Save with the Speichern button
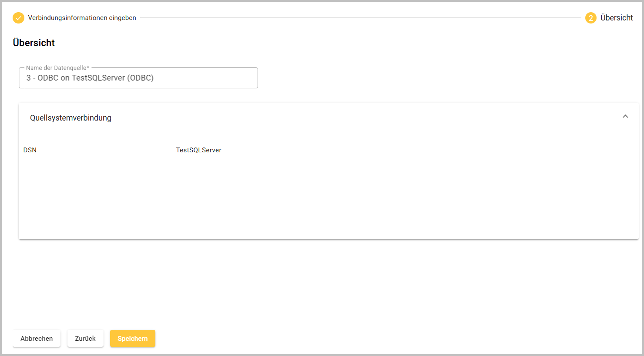 pos(132,339)
